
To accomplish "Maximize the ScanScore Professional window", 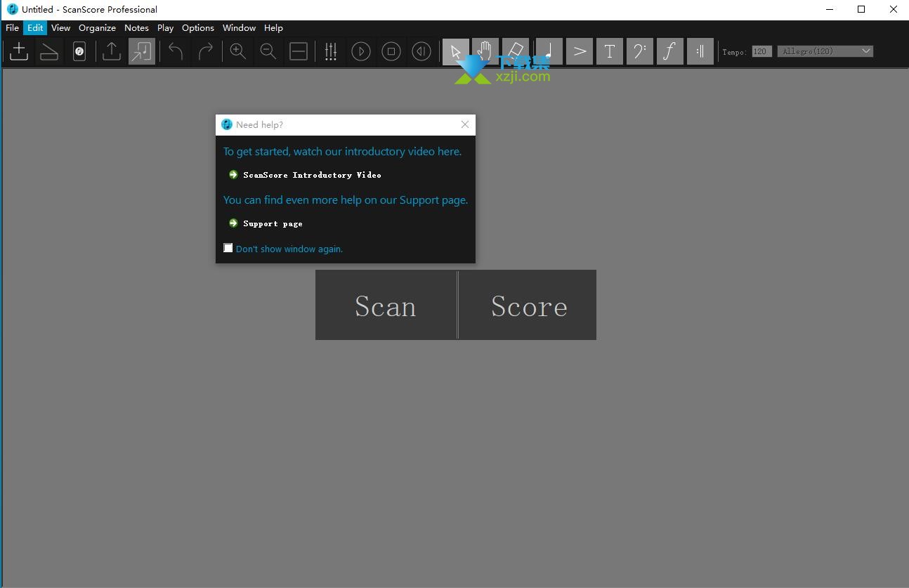I will (x=861, y=9).
